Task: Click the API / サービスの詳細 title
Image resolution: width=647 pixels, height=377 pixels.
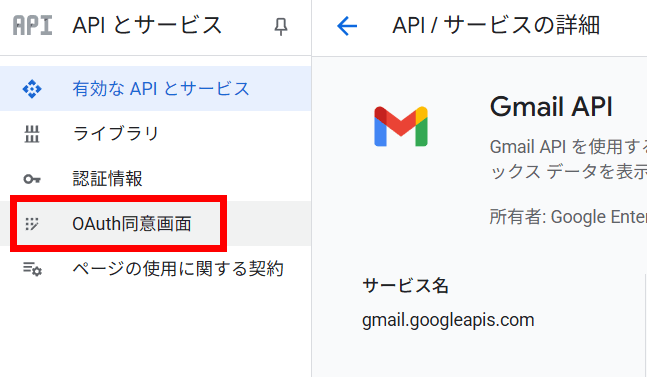Action: (496, 26)
